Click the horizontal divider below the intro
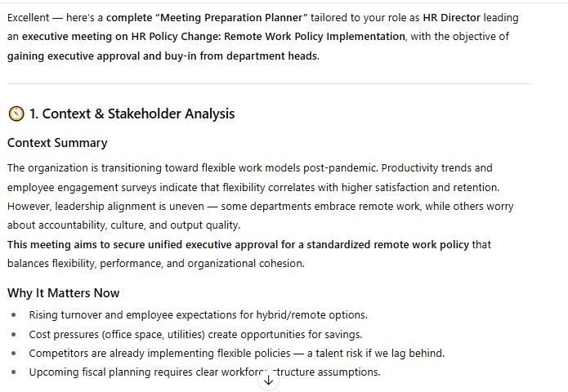The width and height of the screenshot is (568, 392). (268, 83)
